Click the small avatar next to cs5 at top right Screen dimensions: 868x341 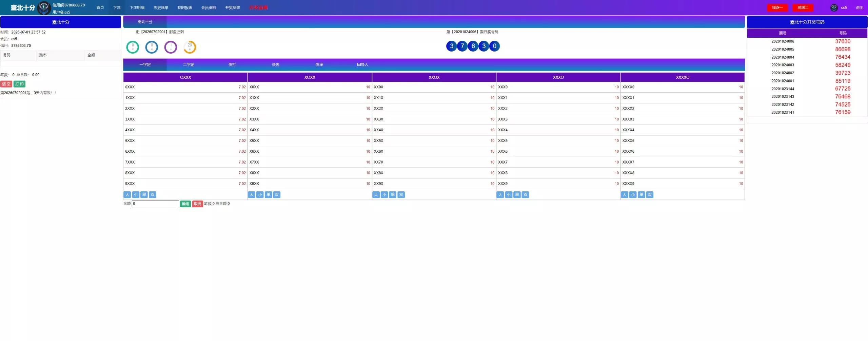point(834,7)
